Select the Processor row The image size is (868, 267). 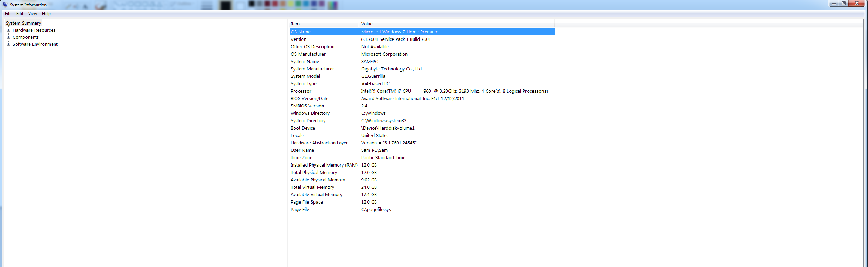click(x=301, y=91)
